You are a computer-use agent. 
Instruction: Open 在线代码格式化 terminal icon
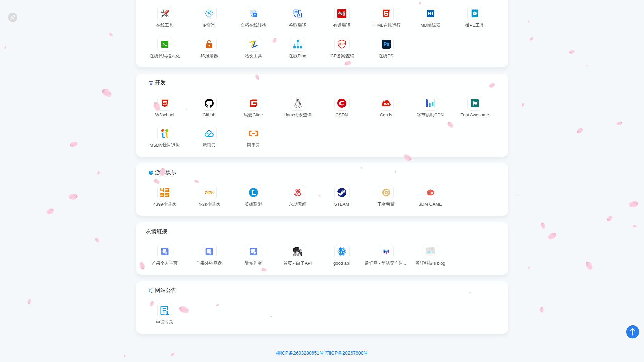(165, 44)
